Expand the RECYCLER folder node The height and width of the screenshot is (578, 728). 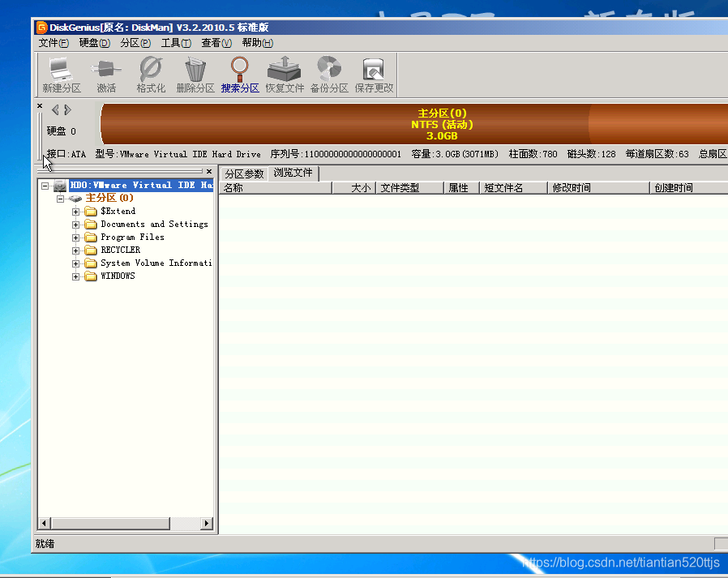tap(75, 250)
